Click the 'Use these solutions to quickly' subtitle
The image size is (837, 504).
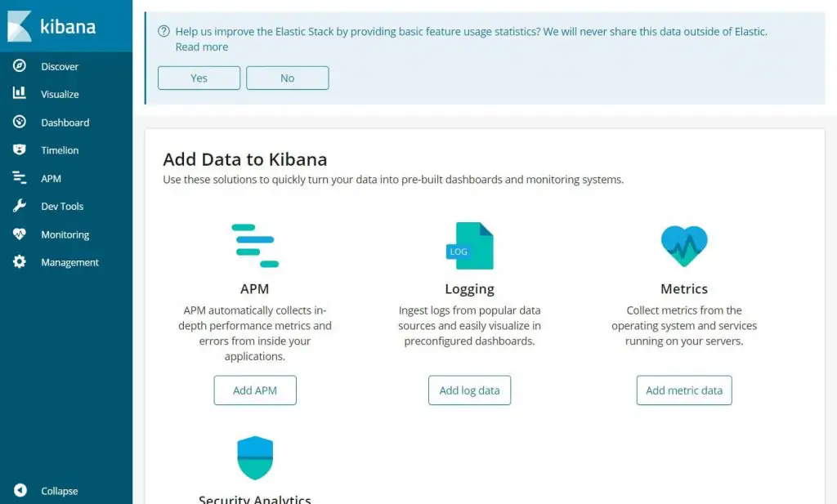(393, 180)
